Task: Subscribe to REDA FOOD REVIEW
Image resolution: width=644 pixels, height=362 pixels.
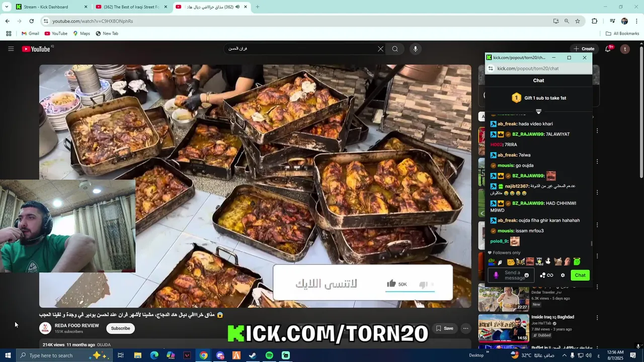Action: 120,328
